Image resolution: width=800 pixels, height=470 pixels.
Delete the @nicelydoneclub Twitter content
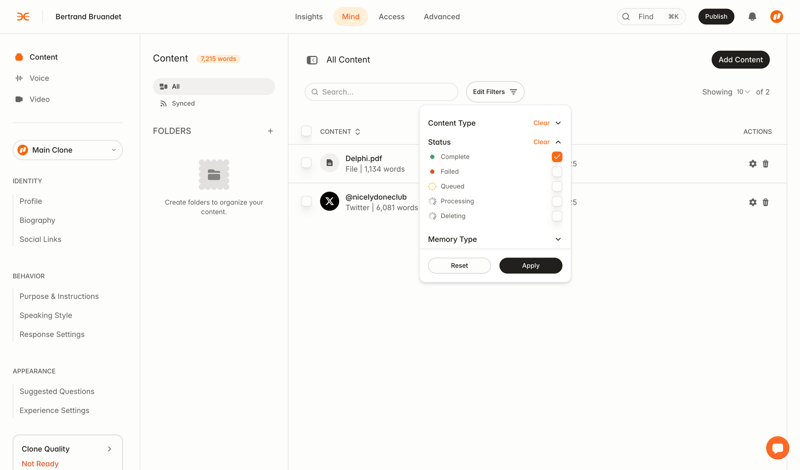(766, 202)
